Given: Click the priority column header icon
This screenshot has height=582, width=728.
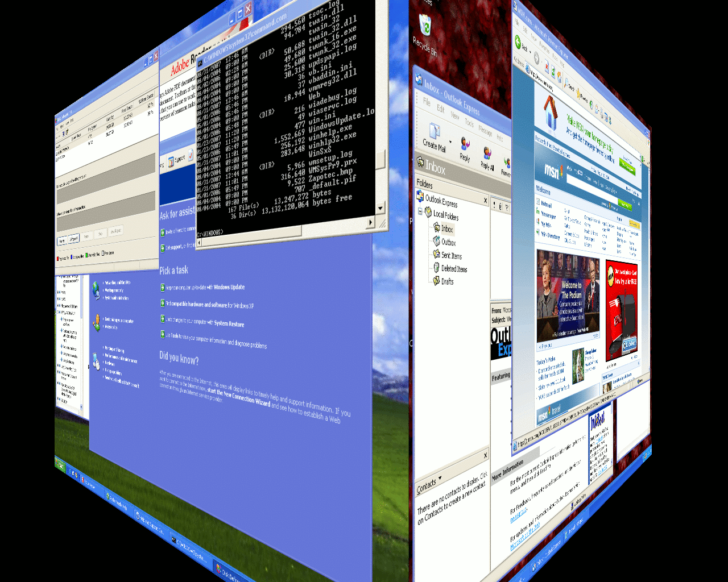Looking at the screenshot, I should tap(494, 205).
